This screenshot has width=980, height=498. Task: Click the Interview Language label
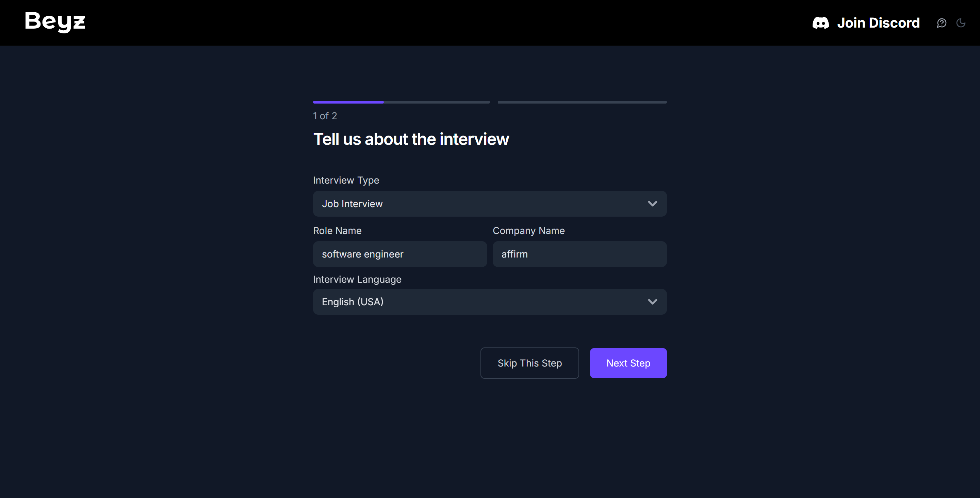click(x=357, y=279)
